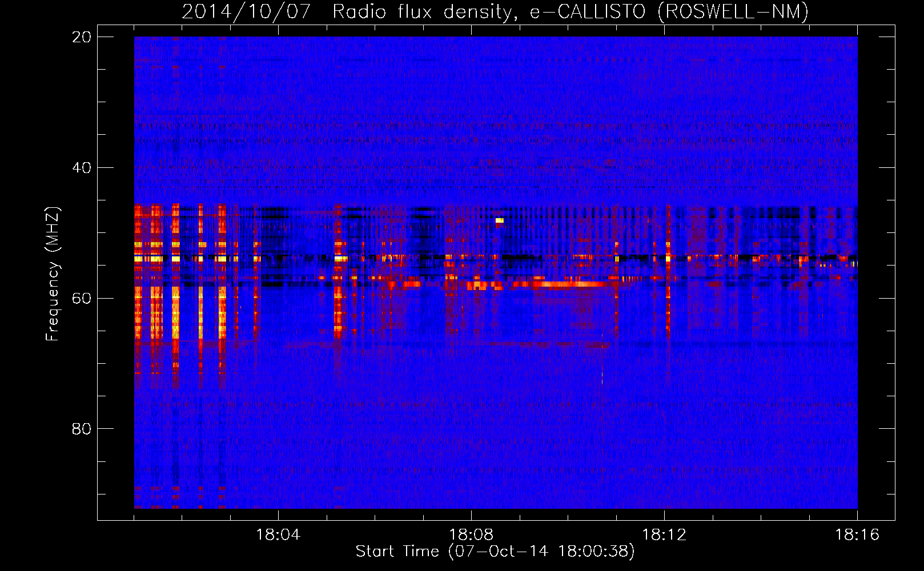
Task: Click the frequency tick label '40'
Action: pyautogui.click(x=82, y=168)
